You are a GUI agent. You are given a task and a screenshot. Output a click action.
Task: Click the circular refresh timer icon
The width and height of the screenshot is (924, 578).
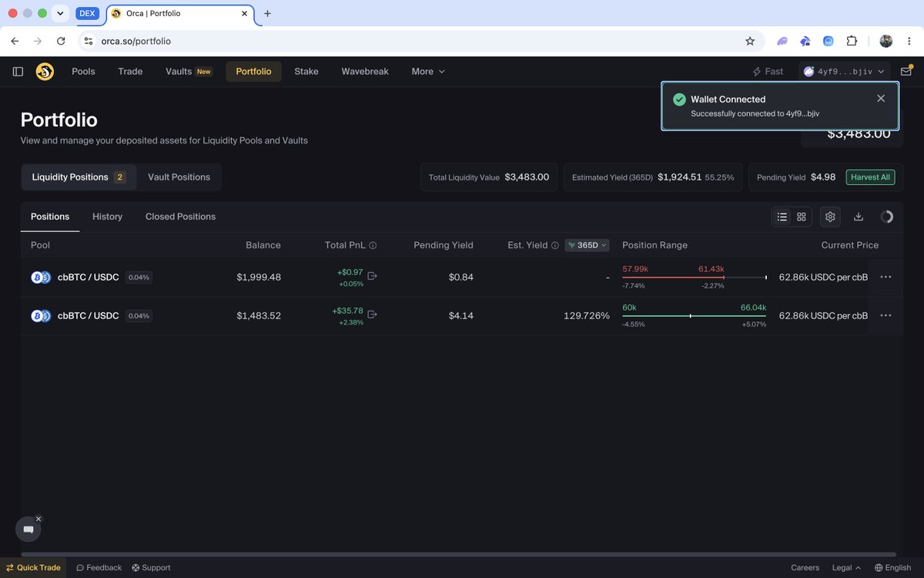(x=887, y=217)
